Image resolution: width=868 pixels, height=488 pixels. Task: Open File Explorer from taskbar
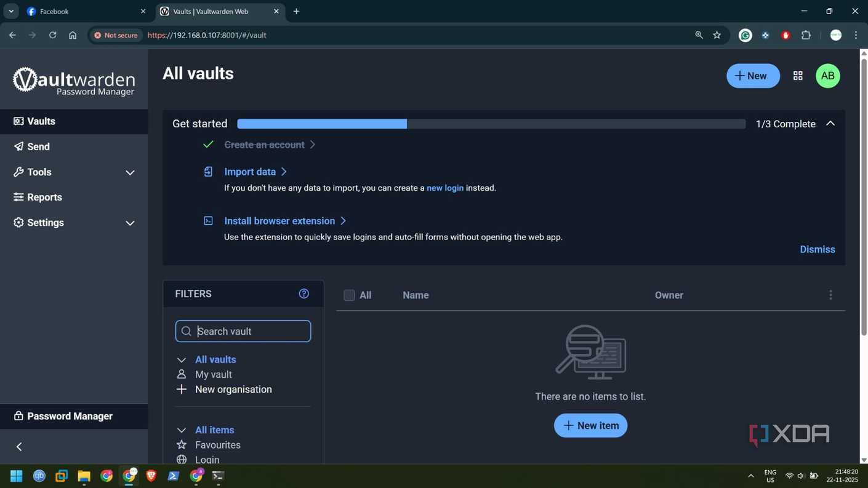pos(84,476)
